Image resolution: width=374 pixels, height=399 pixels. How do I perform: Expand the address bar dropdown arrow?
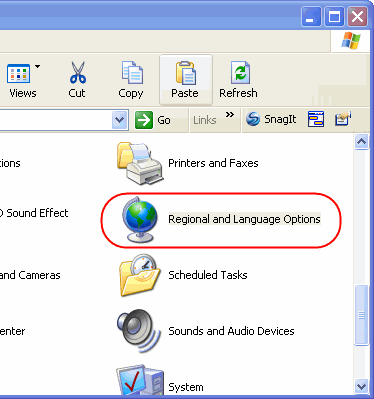(x=120, y=120)
